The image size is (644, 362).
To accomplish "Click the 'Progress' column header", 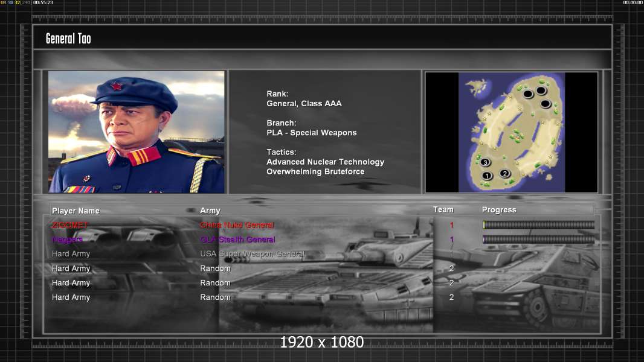I will click(x=499, y=210).
